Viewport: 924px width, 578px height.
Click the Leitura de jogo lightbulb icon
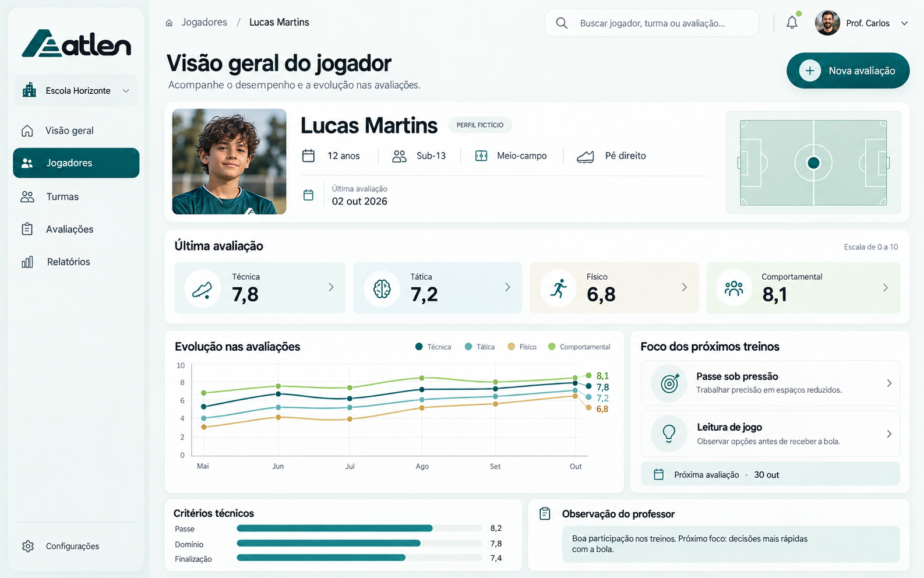669,433
